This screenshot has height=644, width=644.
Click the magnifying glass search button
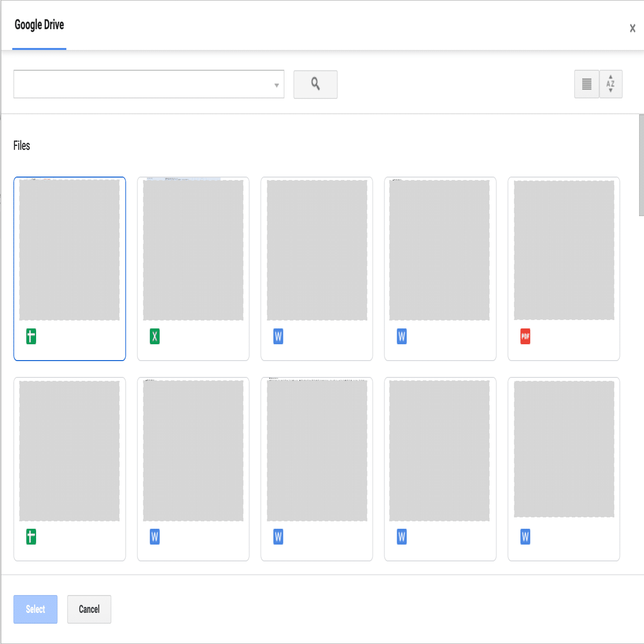(x=315, y=84)
